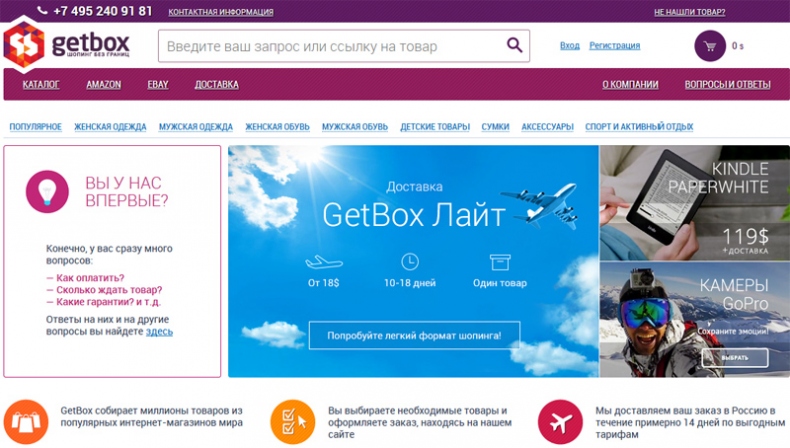Click text Вы выбираете необходимые товары

coord(420,422)
